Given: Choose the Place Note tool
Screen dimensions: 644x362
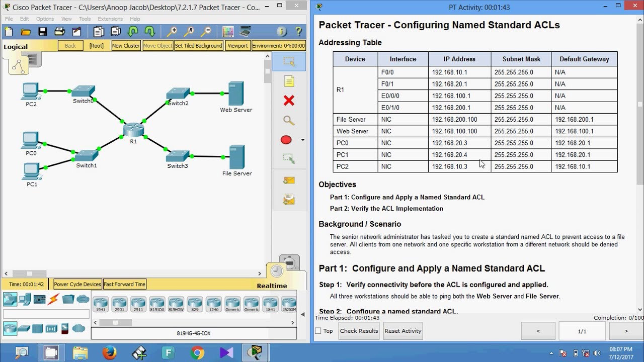Looking at the screenshot, I should point(289,81).
